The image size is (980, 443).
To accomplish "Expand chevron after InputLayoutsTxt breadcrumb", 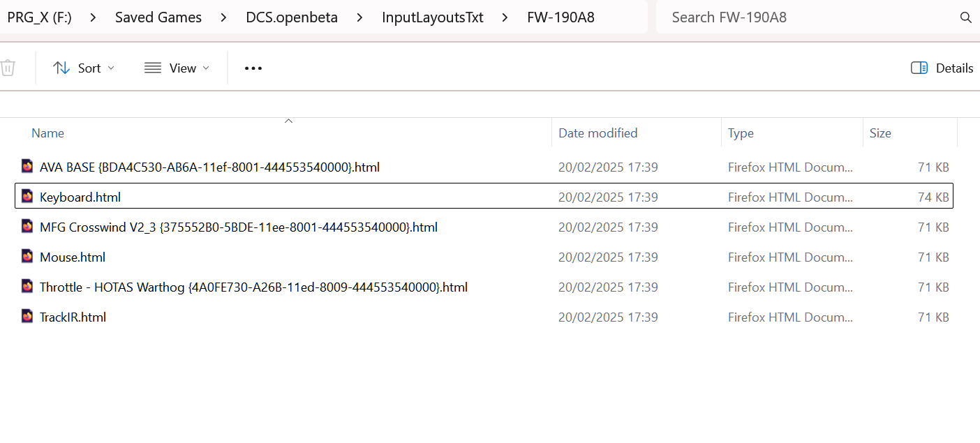I will pyautogui.click(x=505, y=17).
